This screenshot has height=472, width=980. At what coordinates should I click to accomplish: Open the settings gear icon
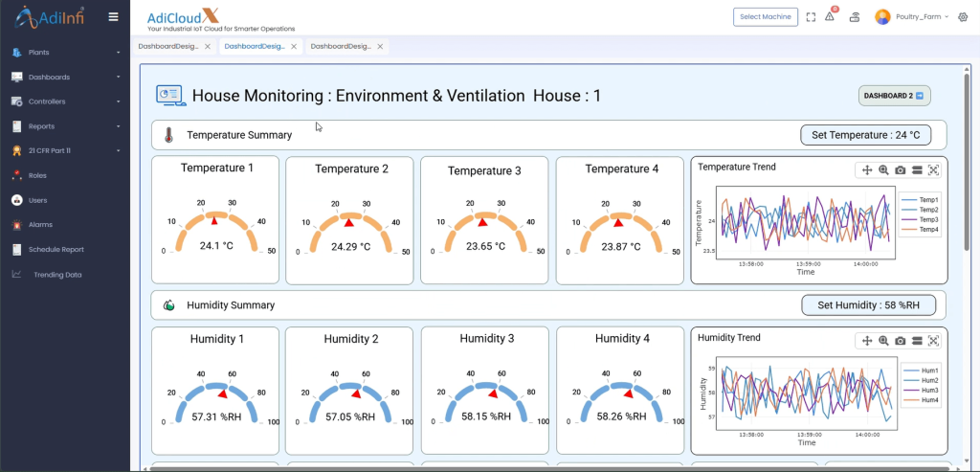point(963,17)
